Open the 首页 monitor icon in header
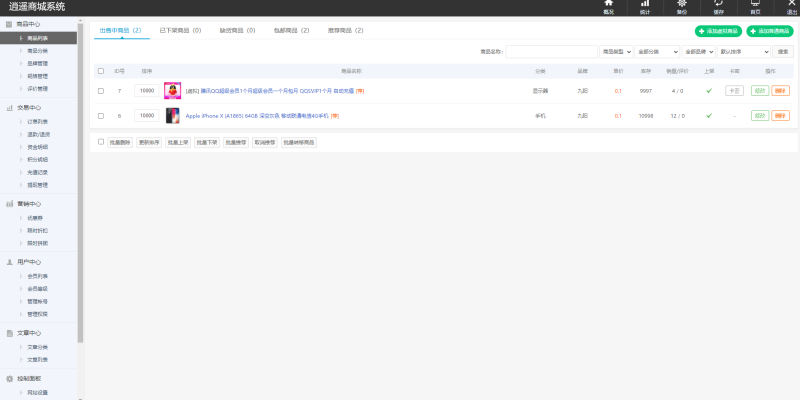Viewport: 800px width, 400px height. coord(755,5)
